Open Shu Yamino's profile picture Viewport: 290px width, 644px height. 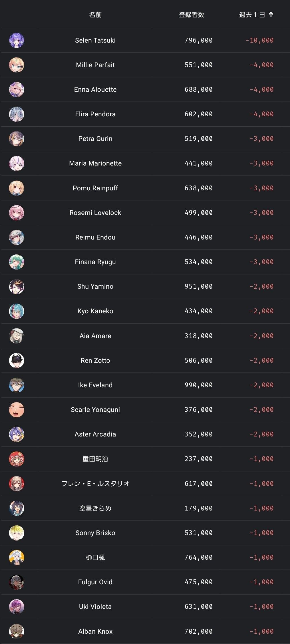point(17,286)
